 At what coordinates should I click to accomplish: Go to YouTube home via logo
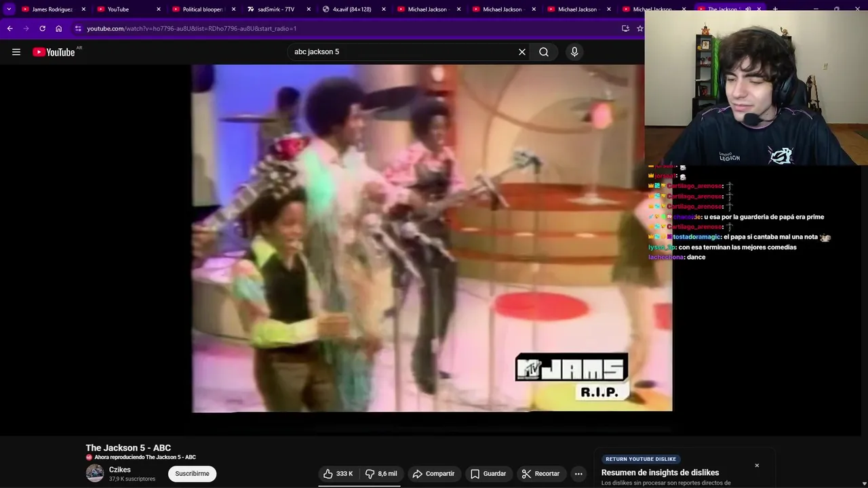click(x=54, y=52)
